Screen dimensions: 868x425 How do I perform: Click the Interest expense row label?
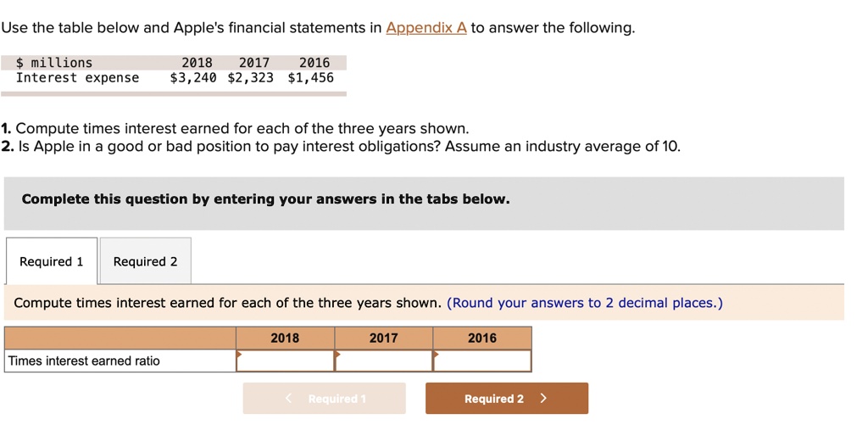click(77, 78)
